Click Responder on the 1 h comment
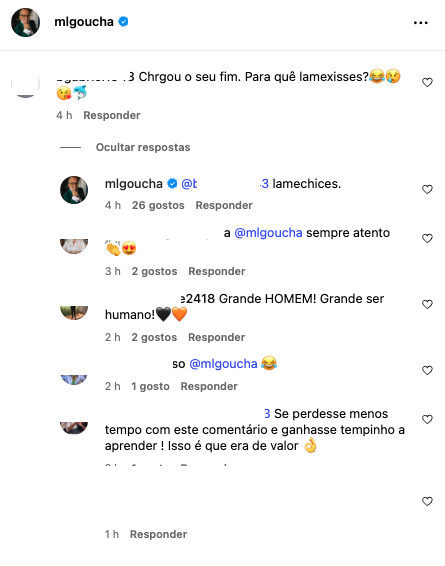 pyautogui.click(x=158, y=534)
